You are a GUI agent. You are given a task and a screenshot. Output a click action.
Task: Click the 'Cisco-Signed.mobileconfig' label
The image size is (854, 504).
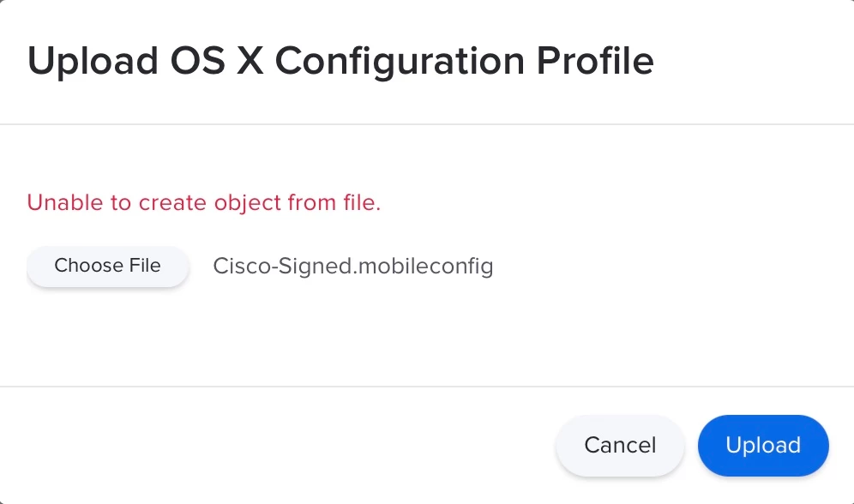click(353, 267)
